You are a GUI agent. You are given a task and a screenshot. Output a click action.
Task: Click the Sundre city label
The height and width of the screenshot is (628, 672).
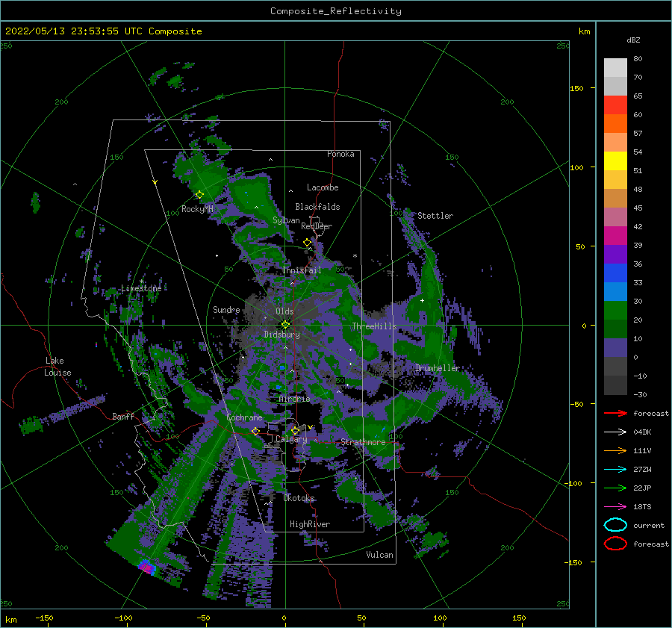pyautogui.click(x=226, y=309)
